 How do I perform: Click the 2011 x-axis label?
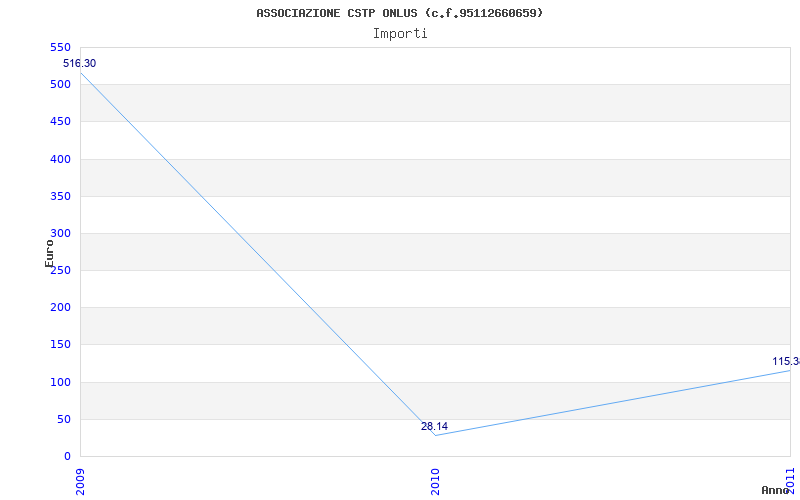click(x=790, y=481)
